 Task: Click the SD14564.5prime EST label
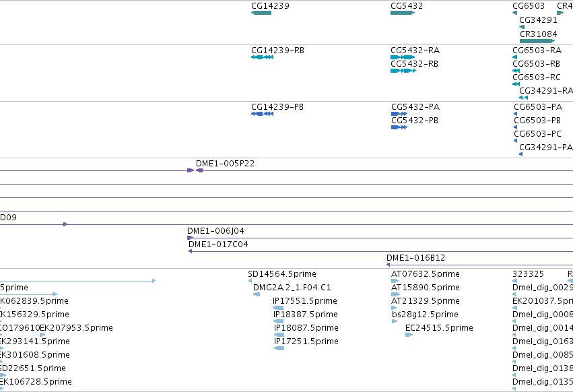click(281, 274)
